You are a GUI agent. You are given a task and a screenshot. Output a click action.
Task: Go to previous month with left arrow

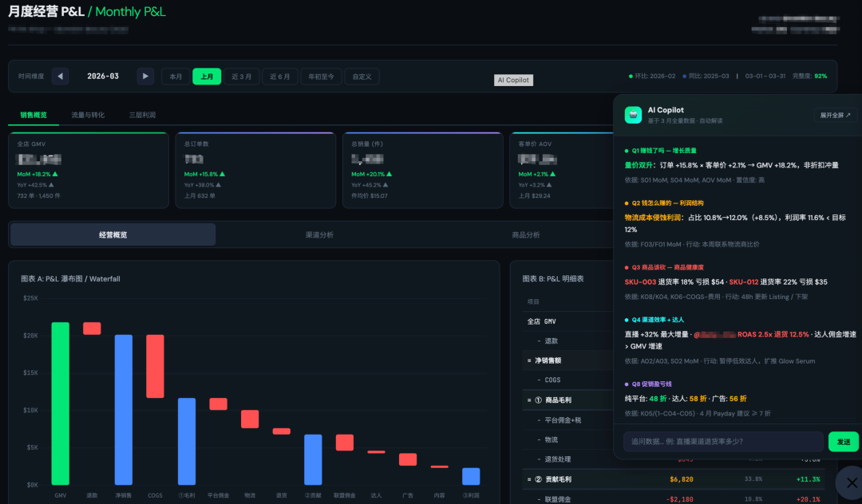pyautogui.click(x=61, y=77)
